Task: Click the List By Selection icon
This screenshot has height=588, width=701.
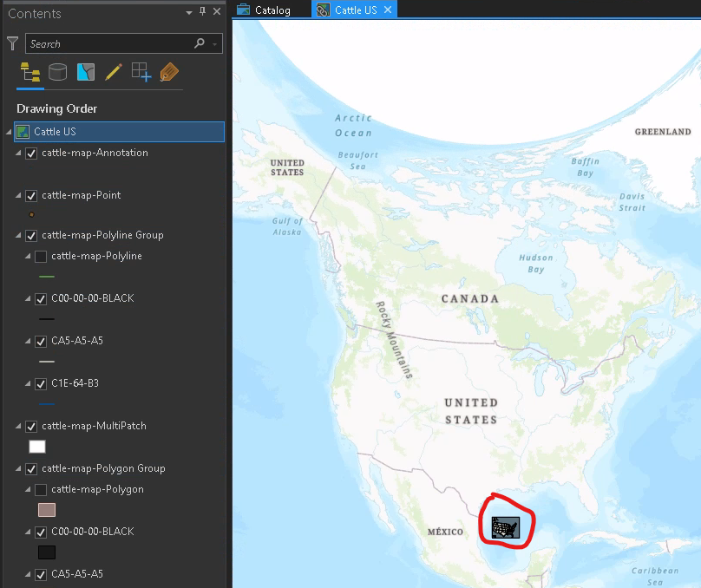Action: click(x=86, y=72)
